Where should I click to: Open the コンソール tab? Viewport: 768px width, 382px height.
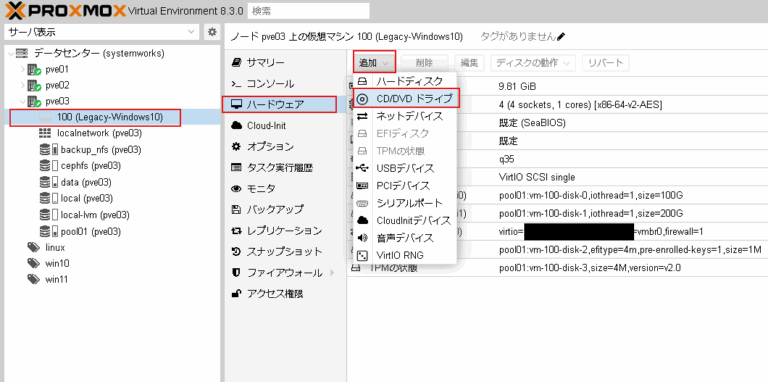[x=286, y=83]
